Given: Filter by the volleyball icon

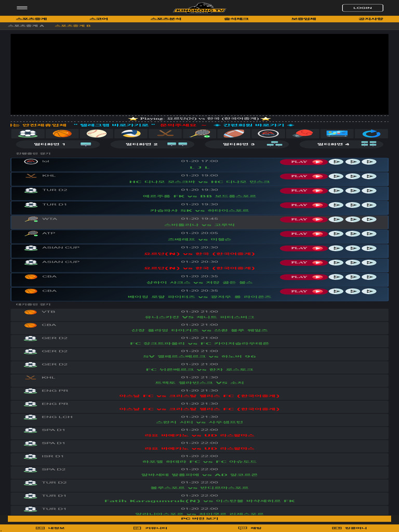Looking at the screenshot, I should pos(131,134).
